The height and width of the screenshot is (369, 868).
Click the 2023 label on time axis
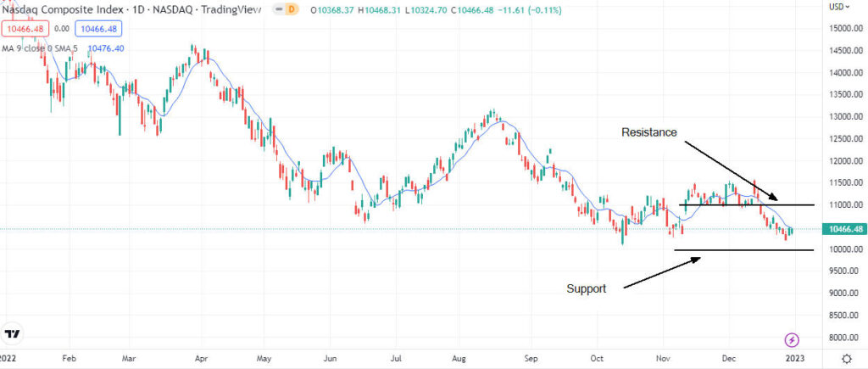pos(797,358)
